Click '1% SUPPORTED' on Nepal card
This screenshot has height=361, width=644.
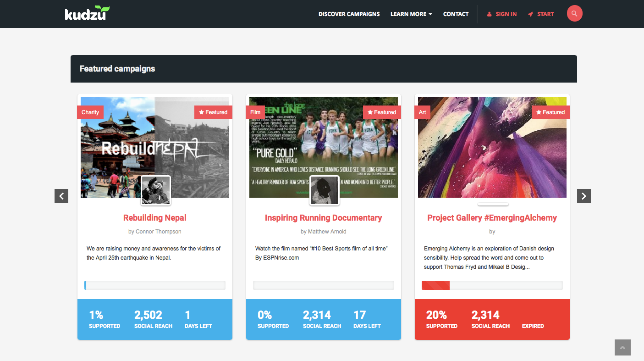pyautogui.click(x=105, y=320)
